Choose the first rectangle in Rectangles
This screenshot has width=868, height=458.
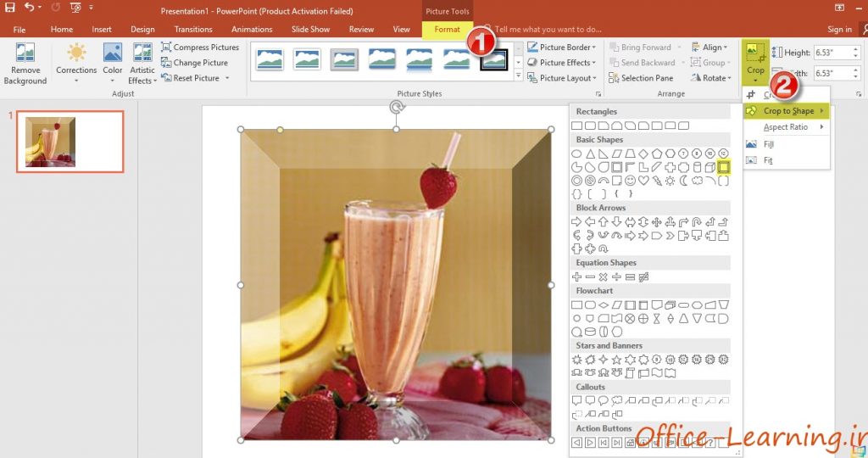576,126
